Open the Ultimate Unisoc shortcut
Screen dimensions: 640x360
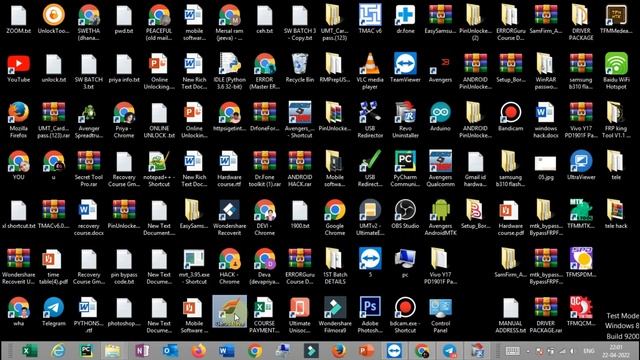[300, 315]
